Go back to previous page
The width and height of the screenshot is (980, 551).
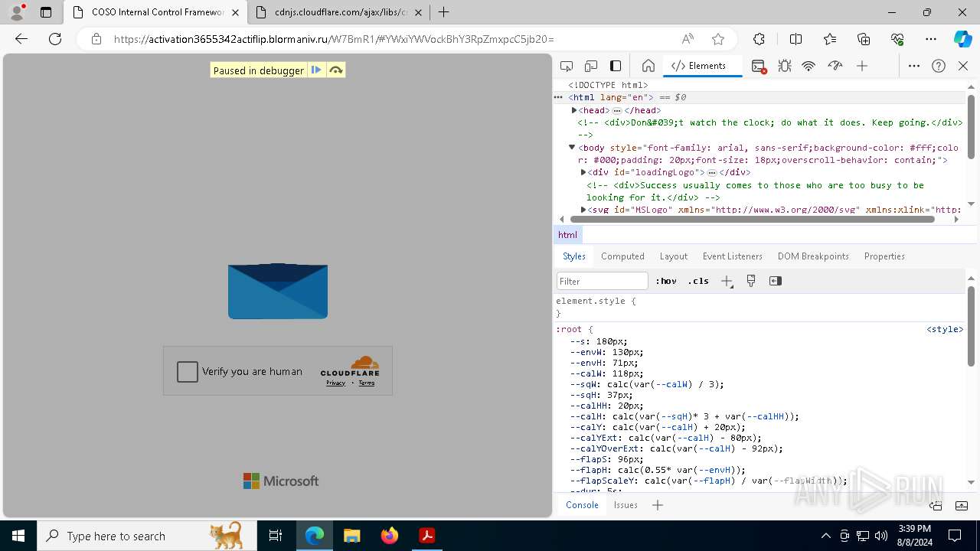tap(21, 39)
